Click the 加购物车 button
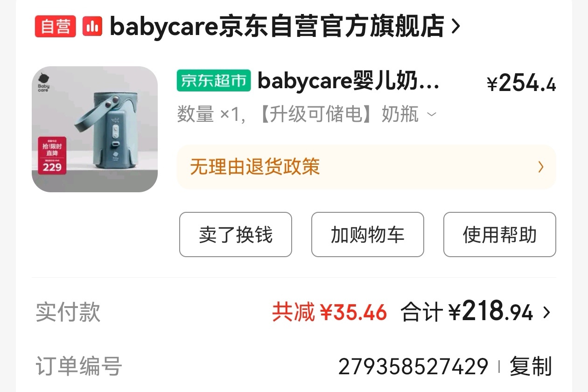This screenshot has width=588, height=392. click(x=368, y=235)
